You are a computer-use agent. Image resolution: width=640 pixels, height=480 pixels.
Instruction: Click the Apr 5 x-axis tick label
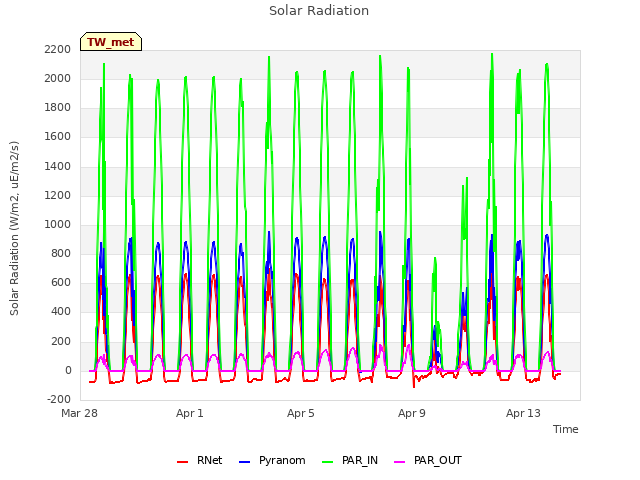point(301,413)
